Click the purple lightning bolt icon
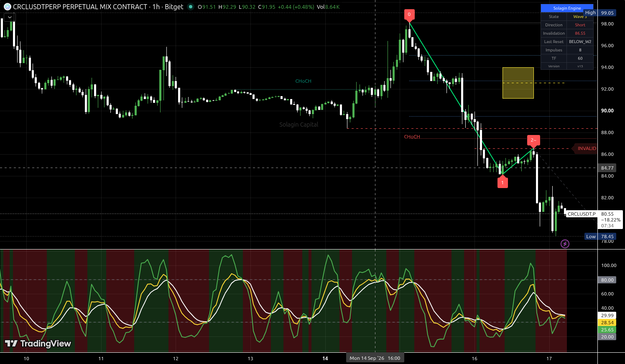 coord(565,244)
